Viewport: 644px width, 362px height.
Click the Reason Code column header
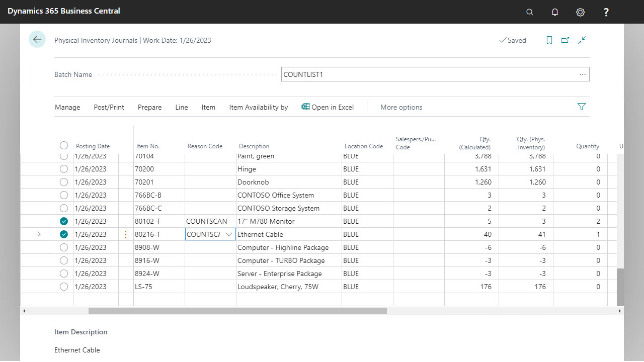tap(205, 146)
